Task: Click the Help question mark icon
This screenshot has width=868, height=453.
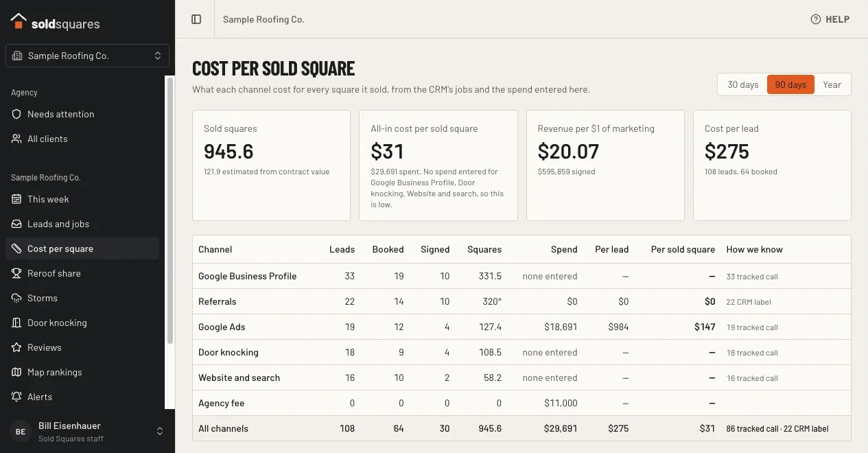Action: tap(816, 19)
